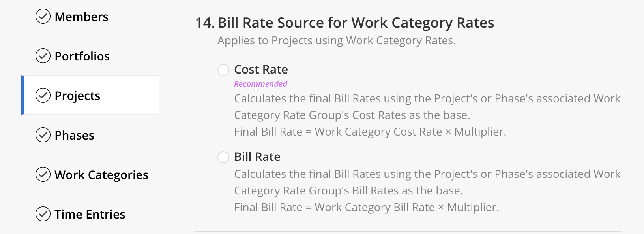This screenshot has height=234, width=644.
Task: Click the Projects checkmark circle icon
Action: point(43,96)
